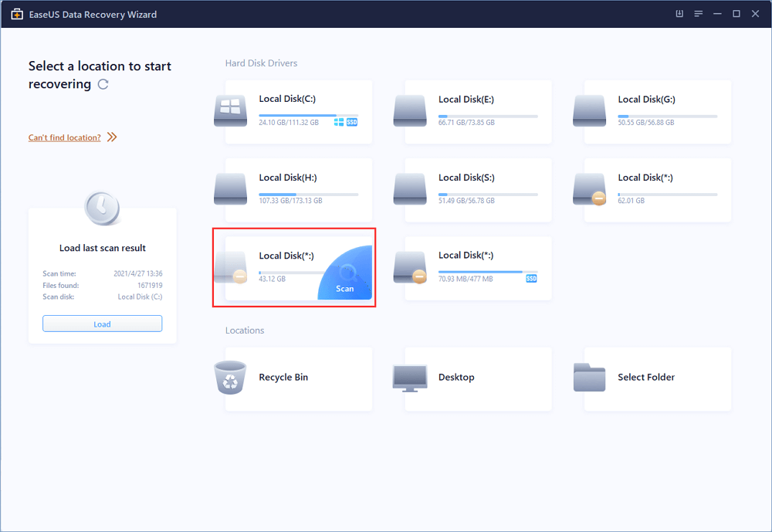Click the 70.93 MB/477 MB usage bar
This screenshot has width=772, height=532.
pyautogui.click(x=488, y=272)
